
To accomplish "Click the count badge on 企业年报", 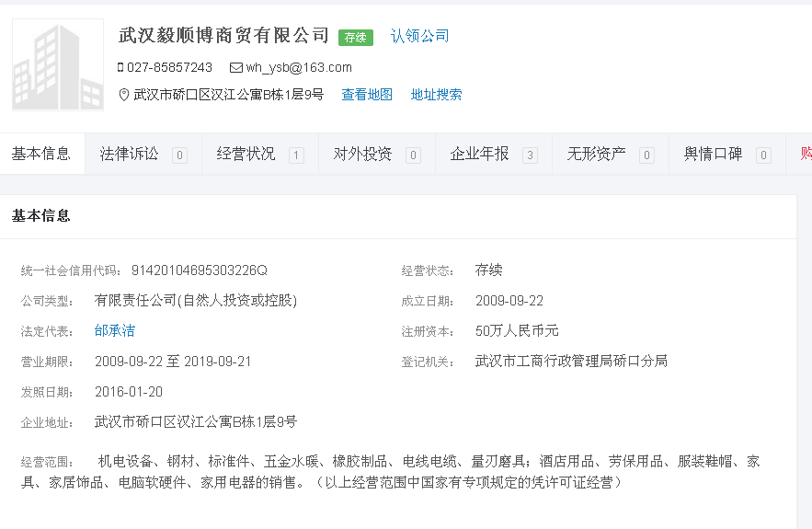I will click(x=530, y=155).
